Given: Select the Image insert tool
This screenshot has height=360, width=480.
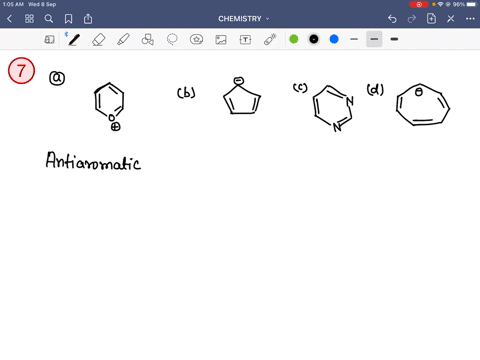Looking at the screenshot, I should click(221, 40).
